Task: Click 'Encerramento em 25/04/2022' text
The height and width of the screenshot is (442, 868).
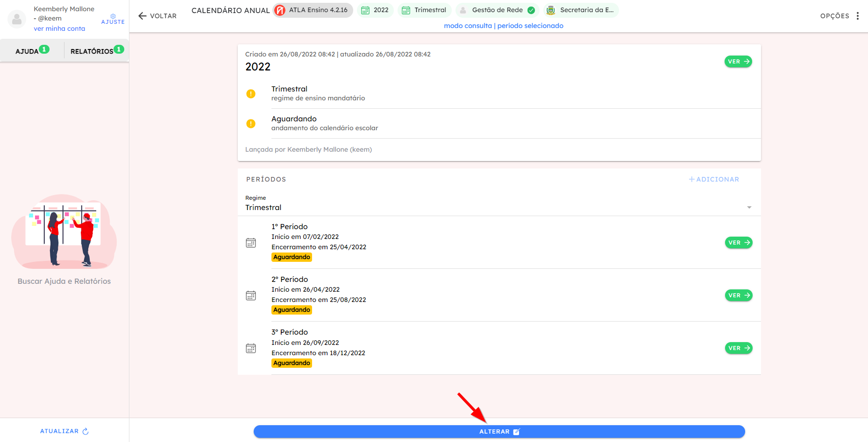Action: tap(319, 247)
